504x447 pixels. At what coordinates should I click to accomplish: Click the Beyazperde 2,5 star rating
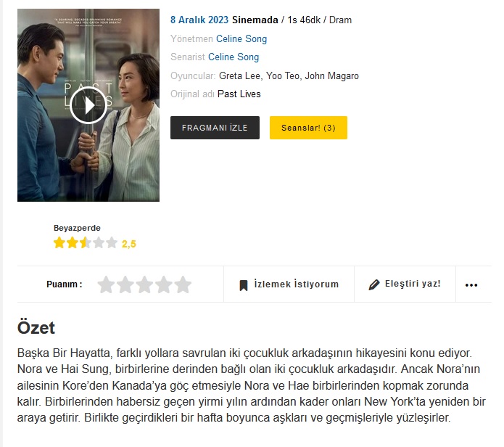point(95,243)
